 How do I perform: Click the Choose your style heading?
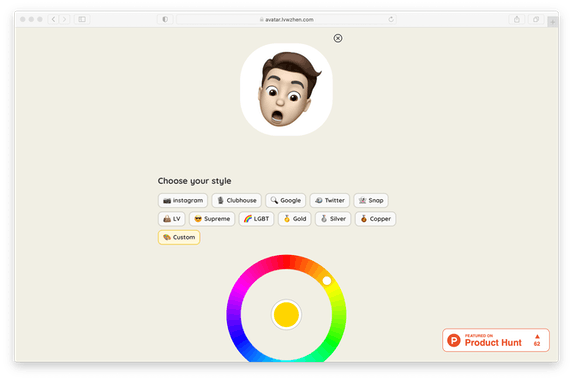[x=194, y=181]
